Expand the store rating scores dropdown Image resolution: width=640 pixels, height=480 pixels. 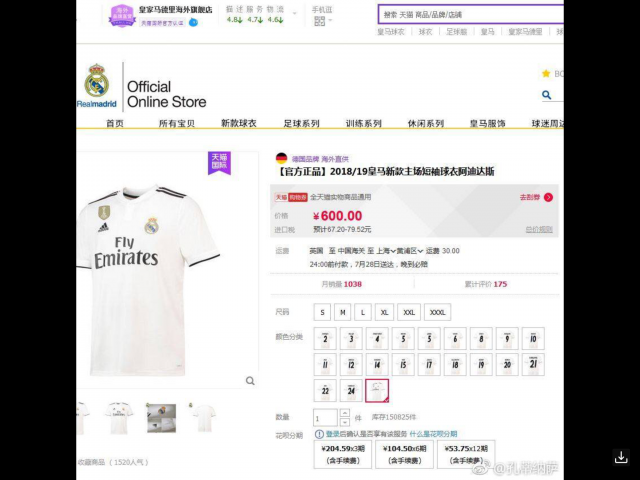295,13
